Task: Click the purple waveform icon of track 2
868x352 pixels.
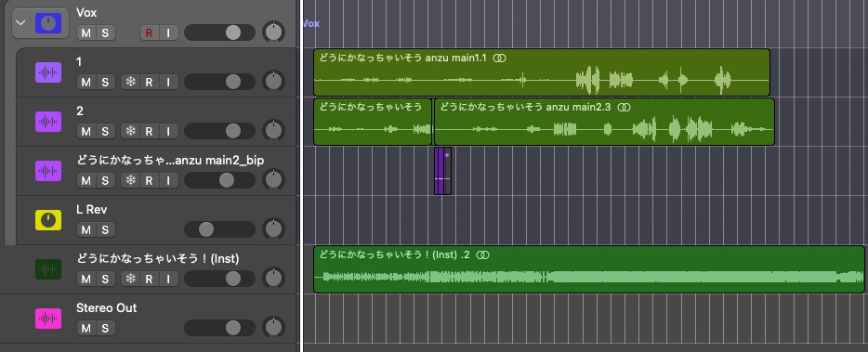Action: (48, 122)
